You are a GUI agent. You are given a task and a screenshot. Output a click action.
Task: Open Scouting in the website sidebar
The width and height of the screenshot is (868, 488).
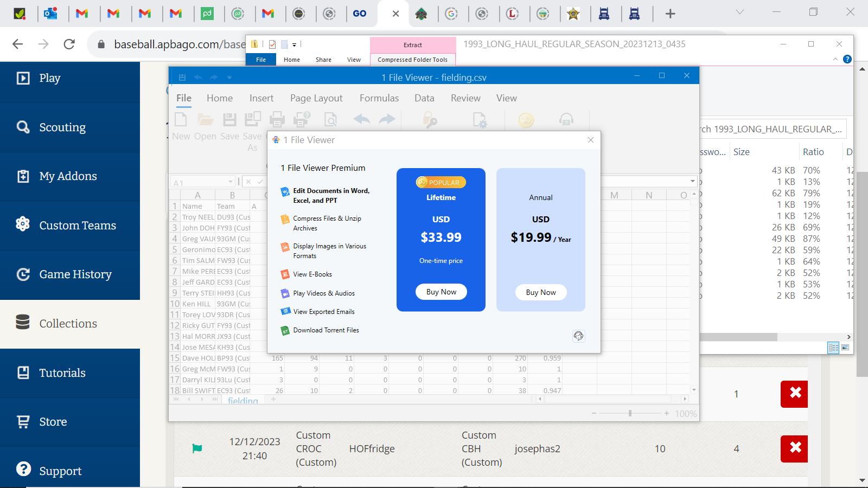click(70, 127)
